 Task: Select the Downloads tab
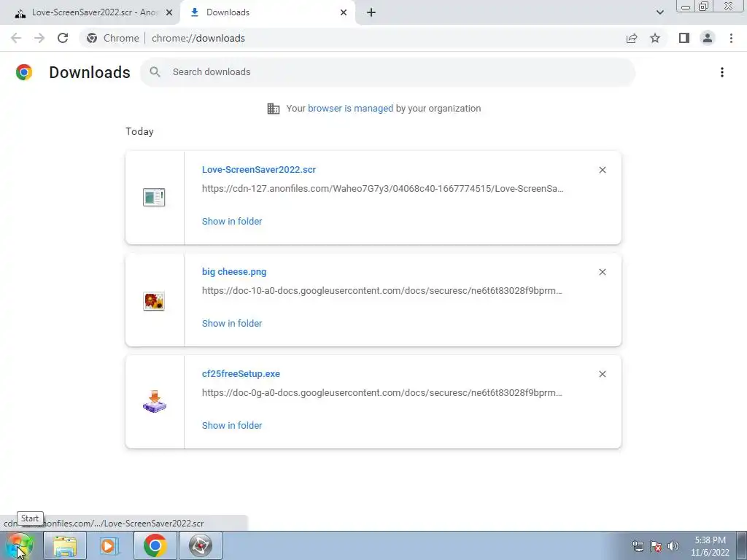pyautogui.click(x=267, y=12)
